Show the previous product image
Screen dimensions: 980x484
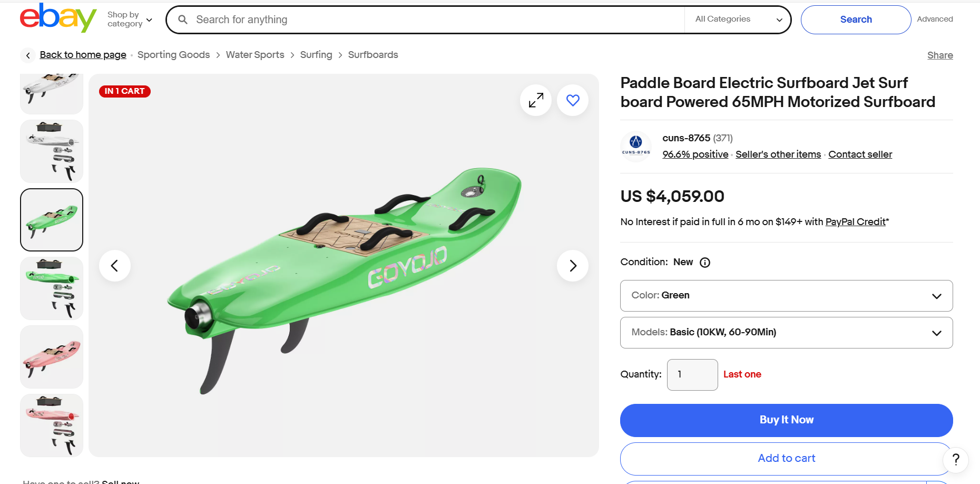tap(115, 266)
